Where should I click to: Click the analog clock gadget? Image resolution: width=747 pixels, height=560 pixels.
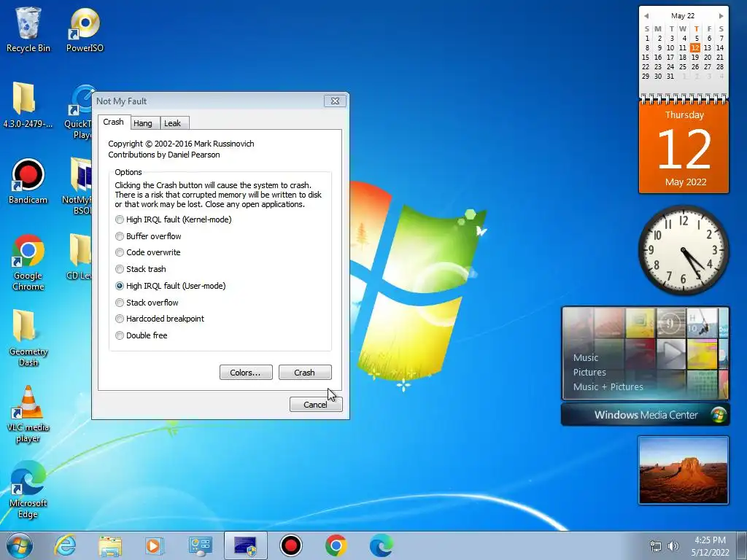coord(684,249)
